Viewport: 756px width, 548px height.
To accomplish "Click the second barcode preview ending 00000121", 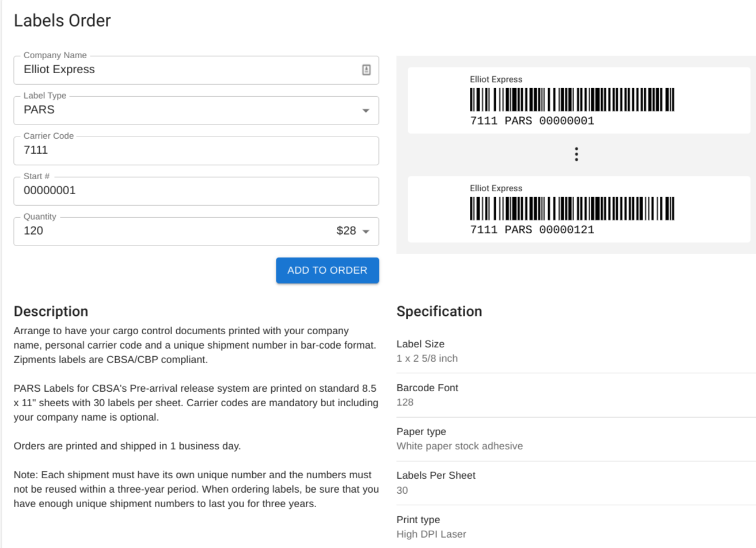I will click(572, 209).
